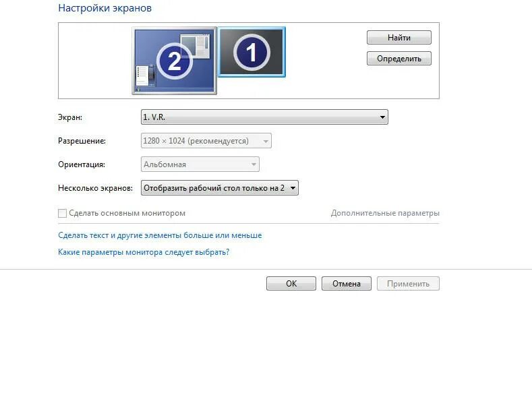
Task: Open the Экран dropdown showing 1. V.R.
Action: pos(264,117)
